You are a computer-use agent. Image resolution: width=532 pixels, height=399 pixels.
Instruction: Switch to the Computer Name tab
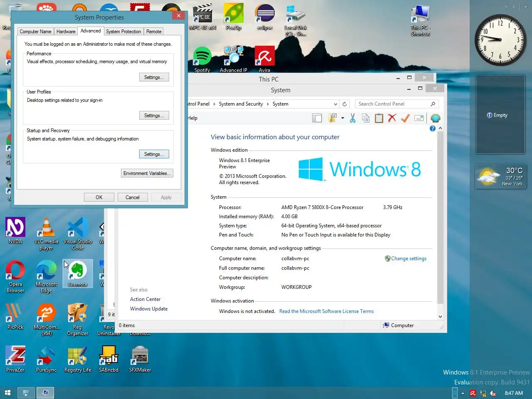click(36, 32)
